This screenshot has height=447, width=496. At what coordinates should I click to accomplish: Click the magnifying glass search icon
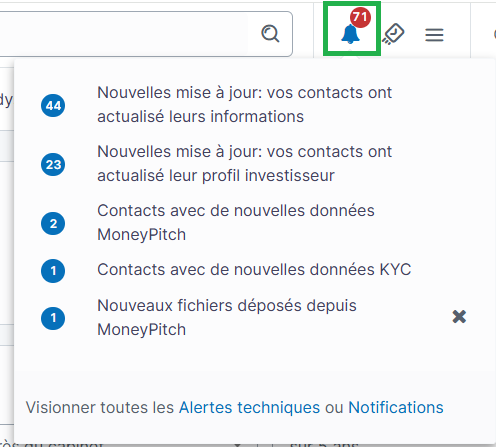(x=270, y=34)
